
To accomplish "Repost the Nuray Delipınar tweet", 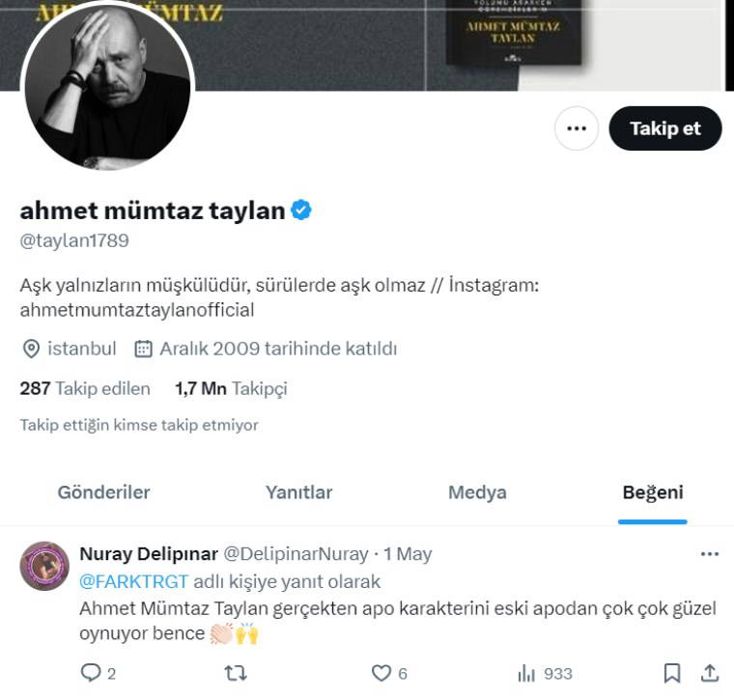I will coord(236,673).
